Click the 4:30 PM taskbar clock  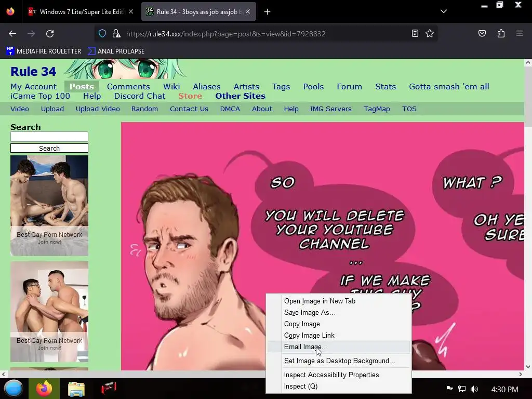point(504,390)
